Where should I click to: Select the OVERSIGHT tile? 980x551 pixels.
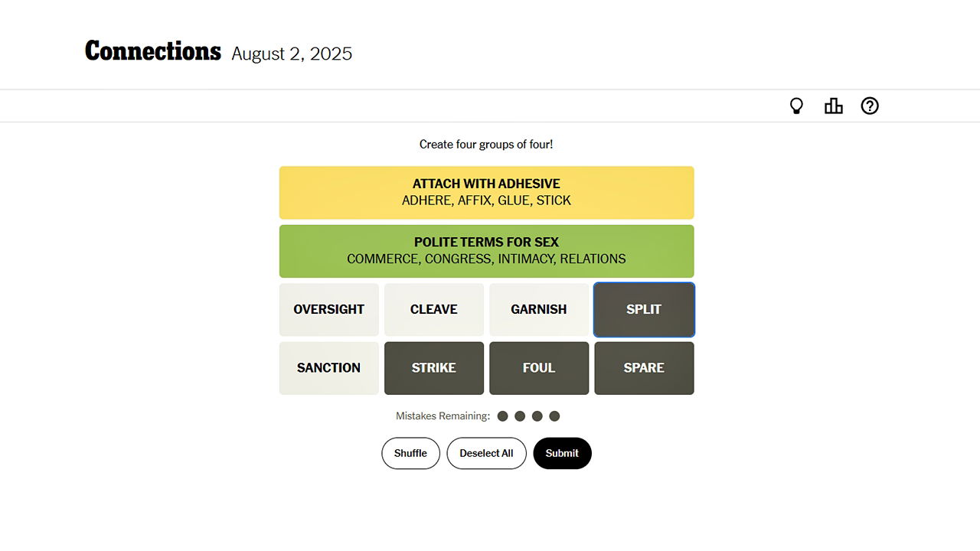[x=328, y=309]
